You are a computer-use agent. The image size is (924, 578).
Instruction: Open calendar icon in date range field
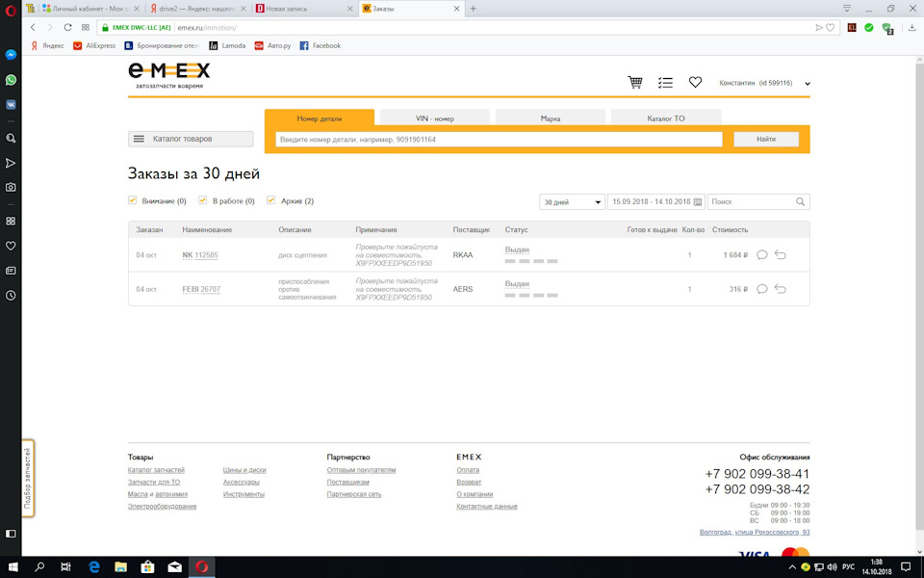[x=698, y=201]
